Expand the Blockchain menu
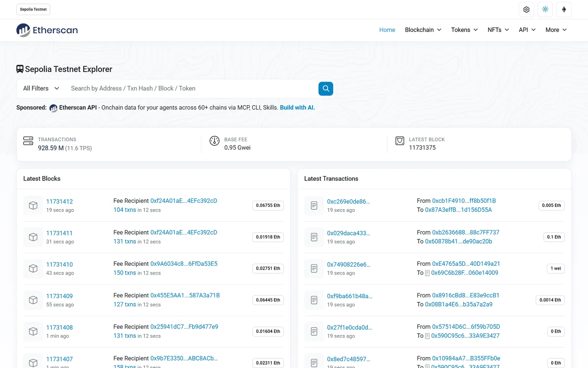588x368 pixels. click(x=423, y=30)
